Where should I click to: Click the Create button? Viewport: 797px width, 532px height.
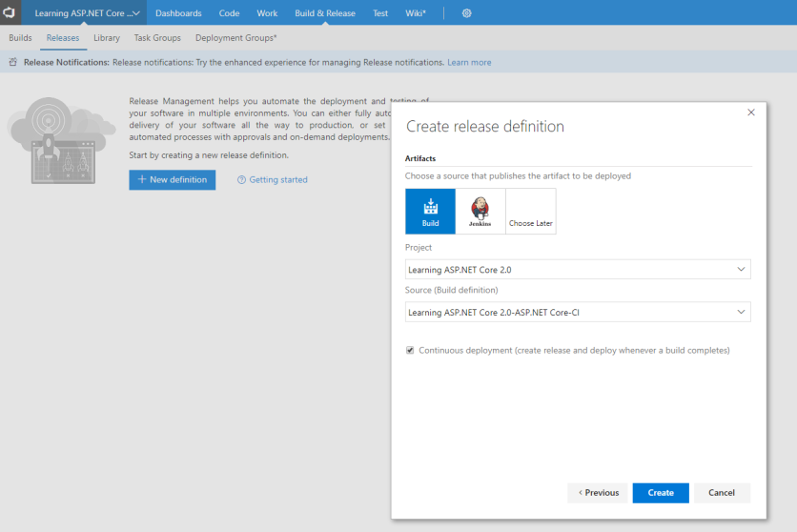[x=661, y=493]
